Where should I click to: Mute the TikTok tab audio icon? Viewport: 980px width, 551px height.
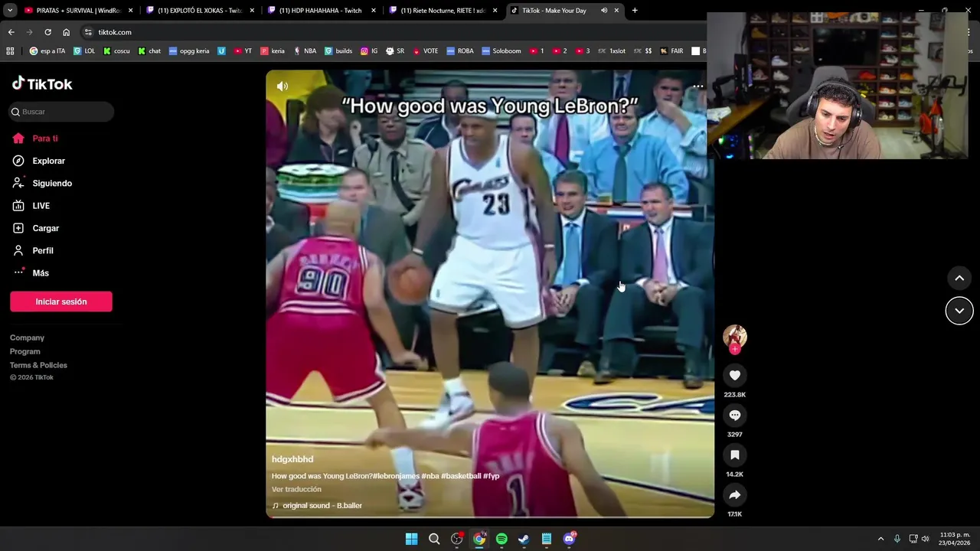pos(604,11)
